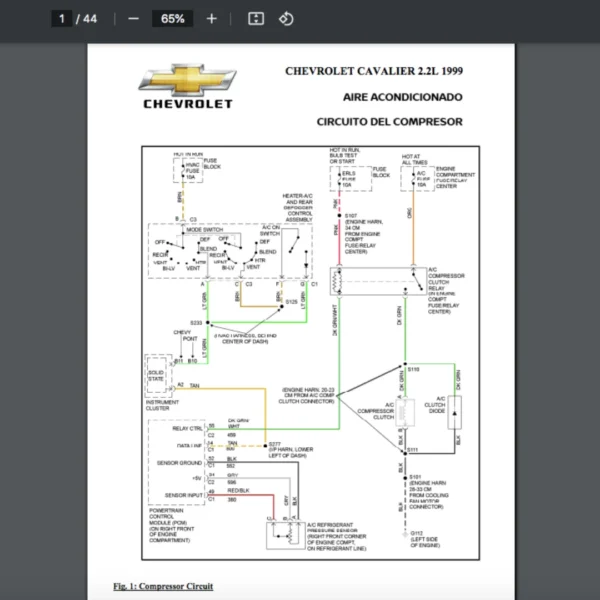
Task: Click the 65% zoom level field
Action: point(173,19)
